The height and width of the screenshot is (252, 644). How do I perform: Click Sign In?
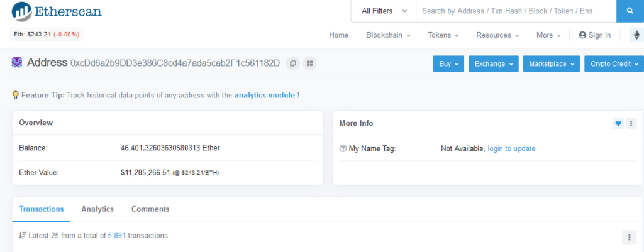[594, 35]
